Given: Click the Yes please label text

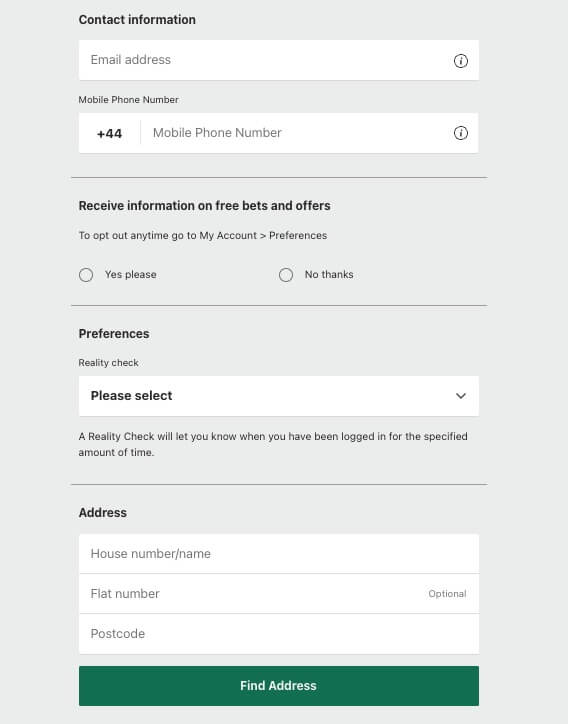Looking at the screenshot, I should coord(131,274).
